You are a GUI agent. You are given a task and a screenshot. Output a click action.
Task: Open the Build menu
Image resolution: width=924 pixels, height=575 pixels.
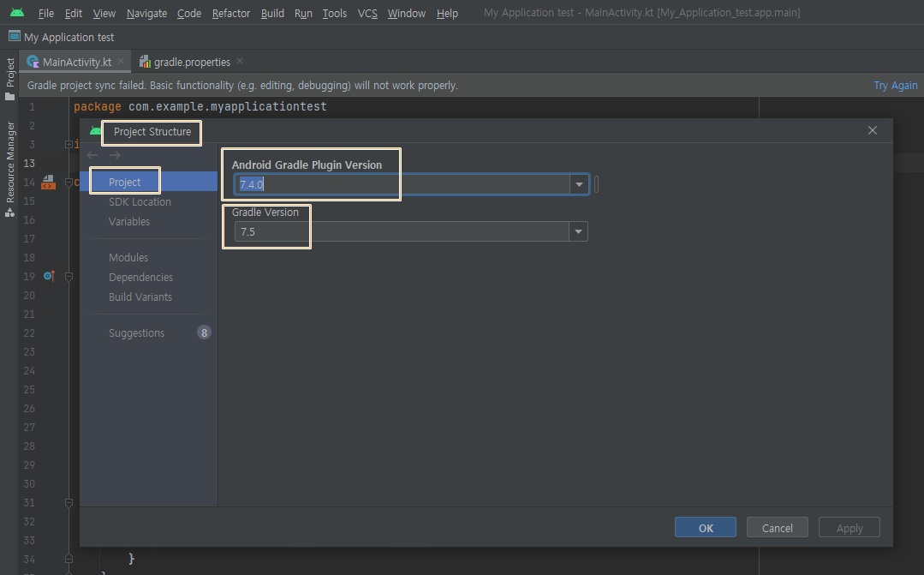tap(272, 13)
